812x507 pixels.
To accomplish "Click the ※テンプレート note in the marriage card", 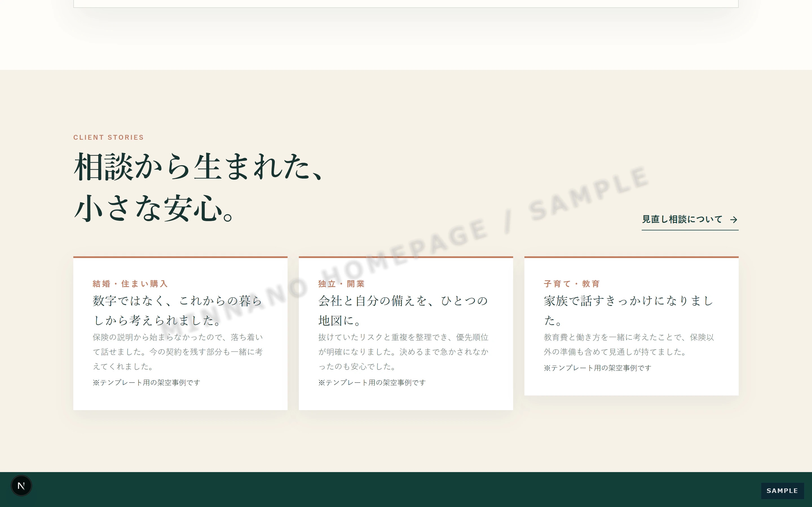I will click(146, 383).
